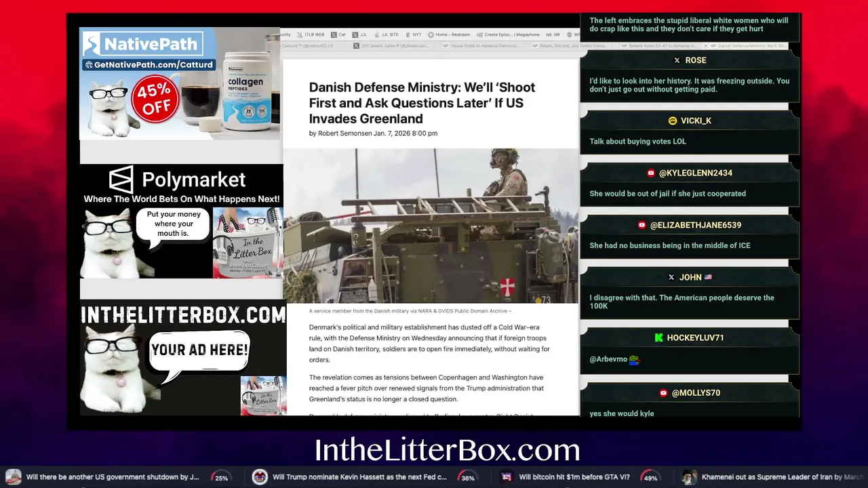Click the Danish soldier article photo
This screenshot has width=868, height=488.
pos(431,226)
